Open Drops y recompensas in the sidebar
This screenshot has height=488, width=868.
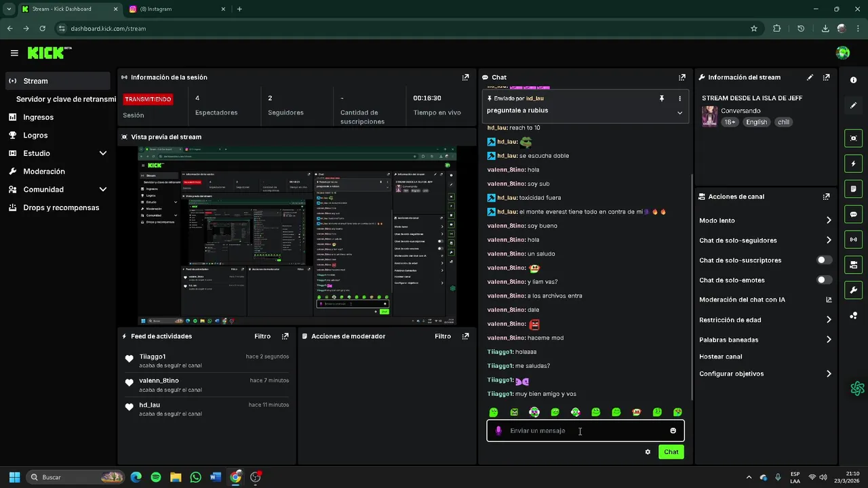(58, 207)
